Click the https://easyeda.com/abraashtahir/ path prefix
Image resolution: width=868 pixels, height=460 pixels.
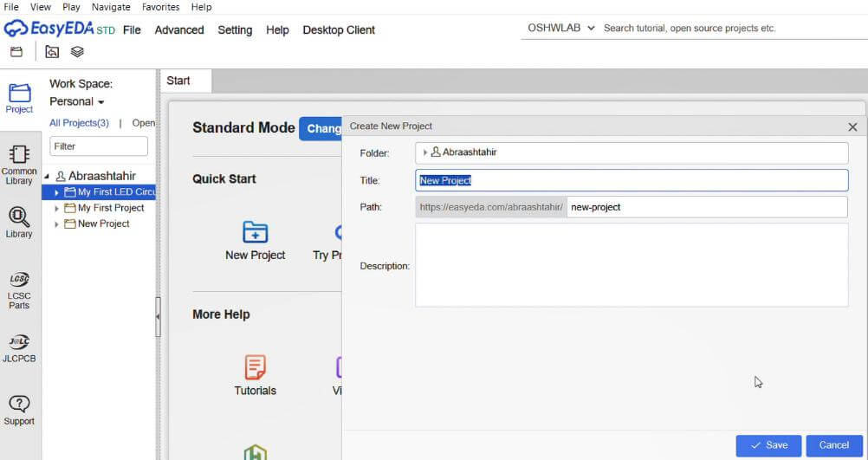(x=491, y=207)
